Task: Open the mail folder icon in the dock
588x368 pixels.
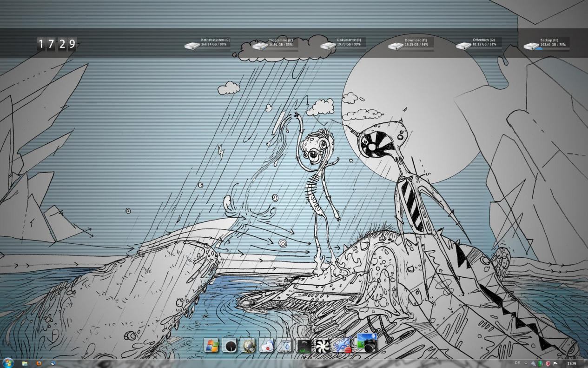Action: (x=267, y=345)
